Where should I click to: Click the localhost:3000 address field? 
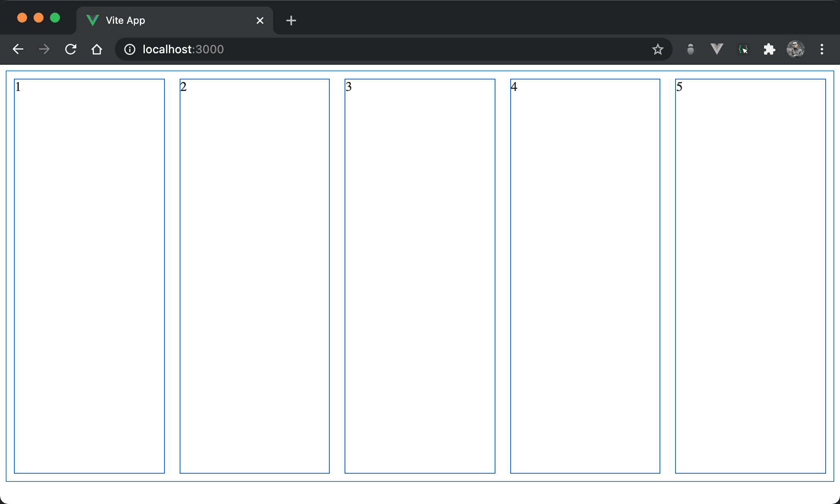click(369, 50)
